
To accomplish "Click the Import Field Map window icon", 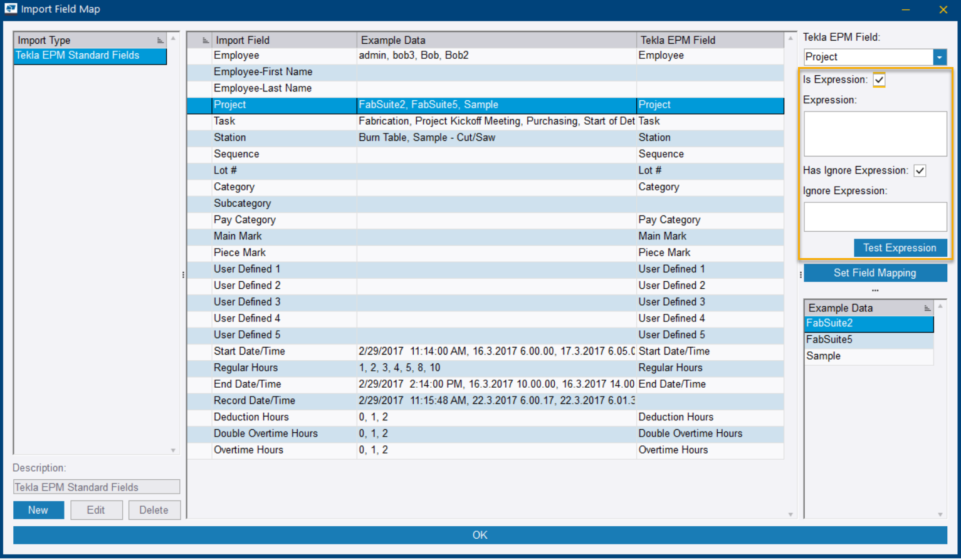I will pyautogui.click(x=11, y=9).
